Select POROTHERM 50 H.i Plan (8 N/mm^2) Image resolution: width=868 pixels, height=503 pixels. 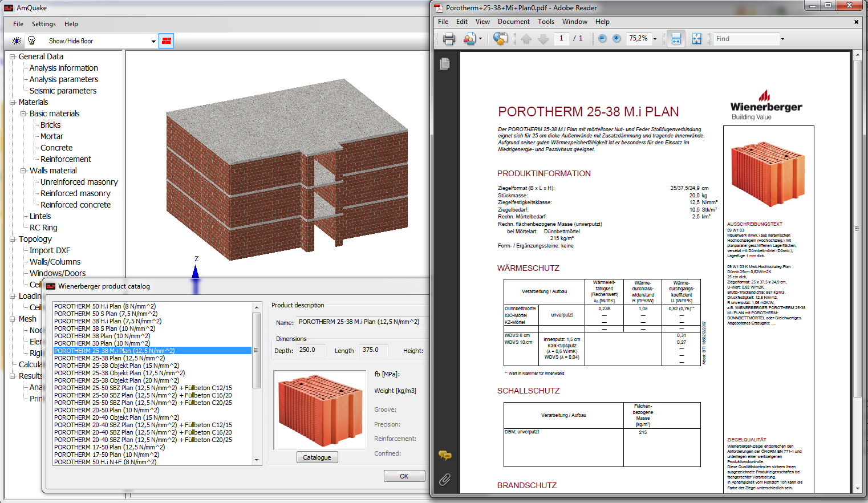pyautogui.click(x=105, y=306)
